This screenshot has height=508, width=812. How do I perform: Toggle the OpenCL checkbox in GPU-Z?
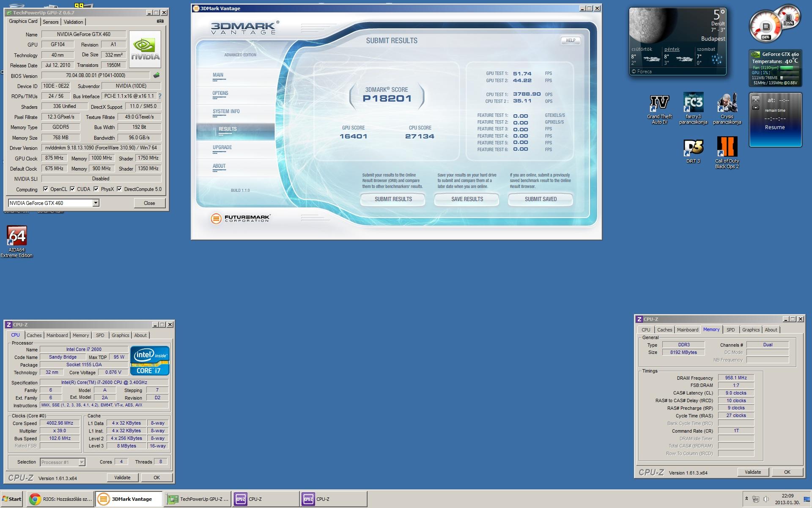[46, 189]
